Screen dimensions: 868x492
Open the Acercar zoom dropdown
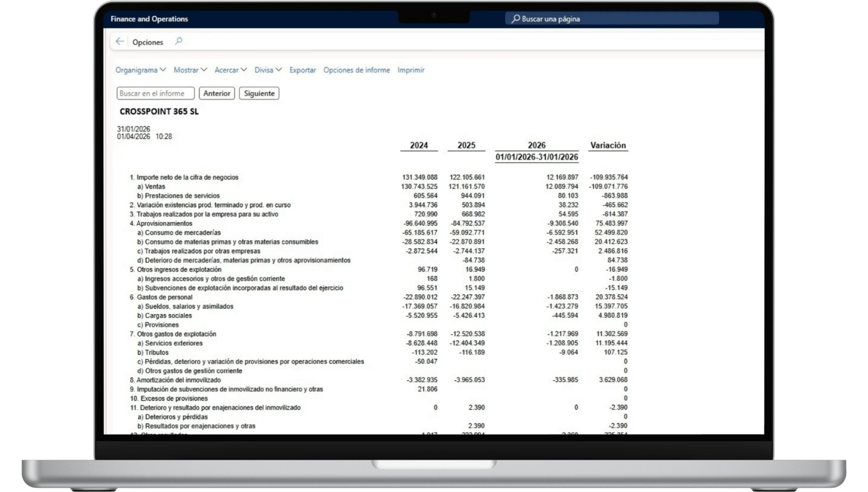click(230, 70)
